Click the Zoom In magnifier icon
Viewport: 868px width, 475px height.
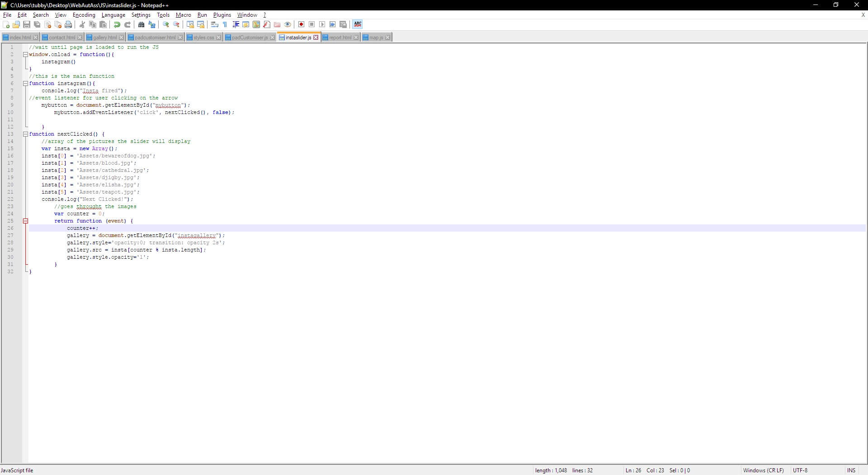pos(166,24)
